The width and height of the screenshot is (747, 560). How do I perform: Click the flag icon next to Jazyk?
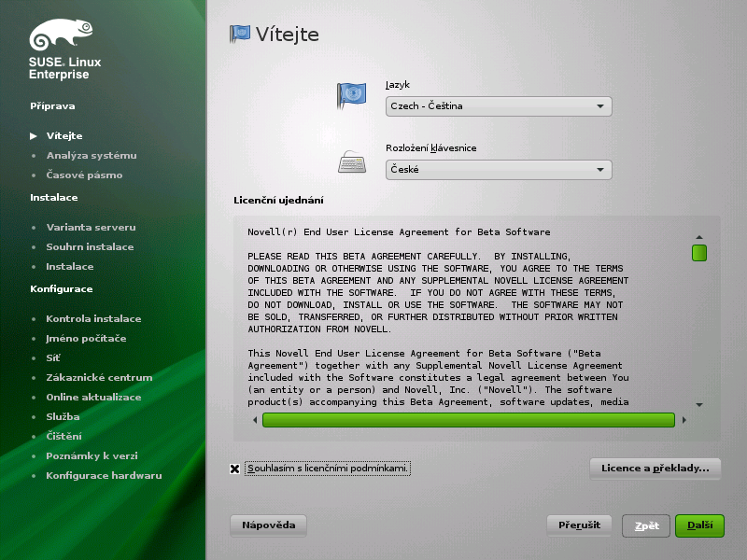point(351,95)
